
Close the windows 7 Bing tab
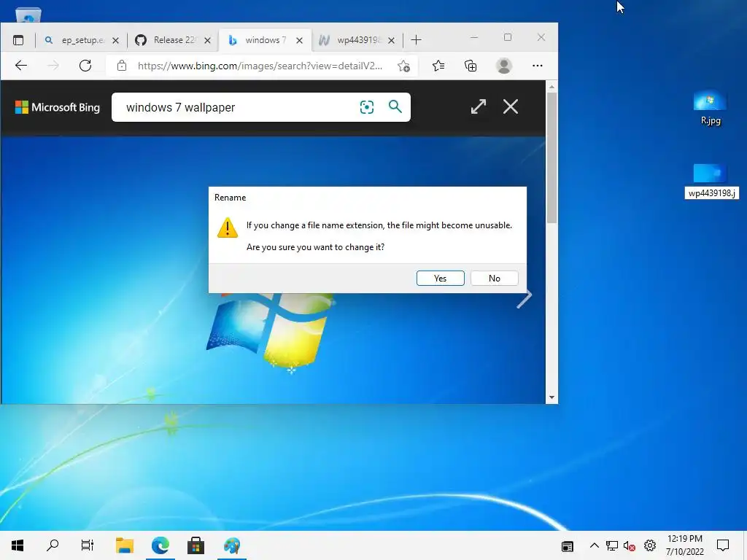(x=299, y=41)
